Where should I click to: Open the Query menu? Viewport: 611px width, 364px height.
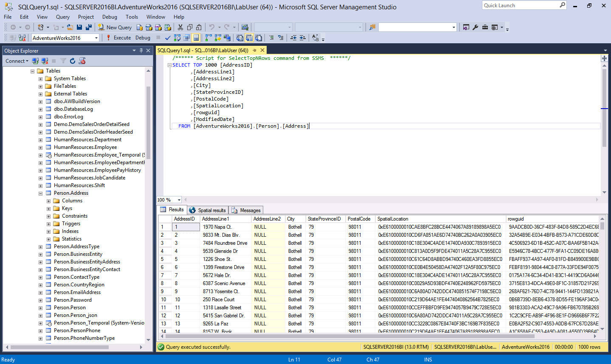[x=63, y=17]
